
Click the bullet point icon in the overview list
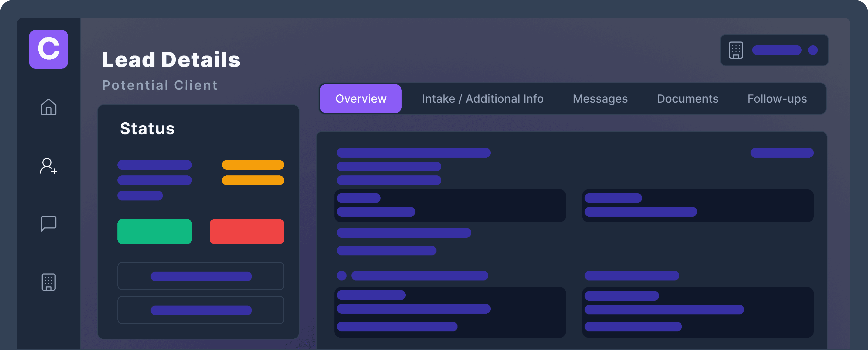(342, 276)
